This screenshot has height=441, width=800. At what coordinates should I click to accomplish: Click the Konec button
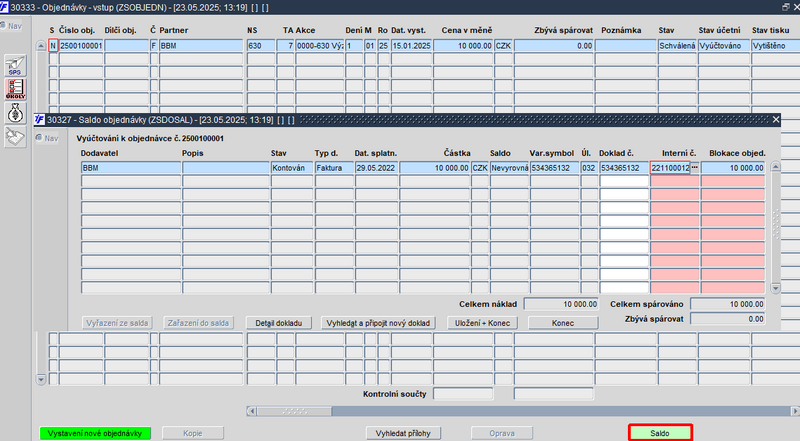click(x=563, y=323)
